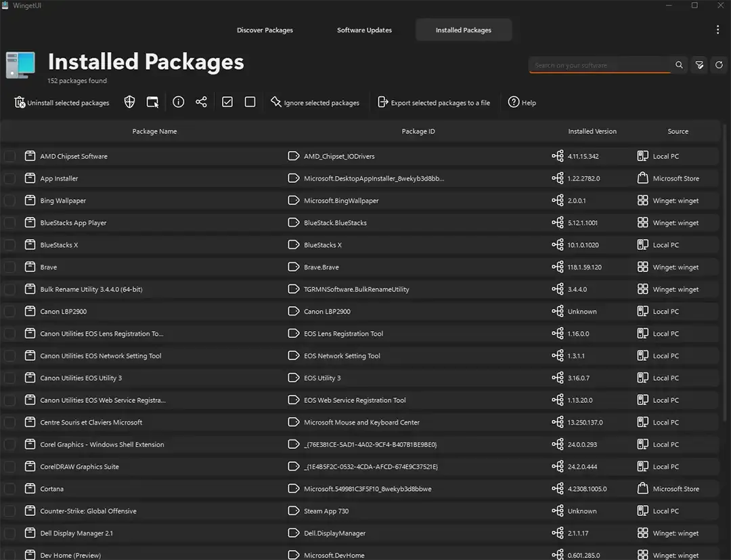Click the version icon beside 13.250.137.0
Screen dimensions: 731x560
558,422
